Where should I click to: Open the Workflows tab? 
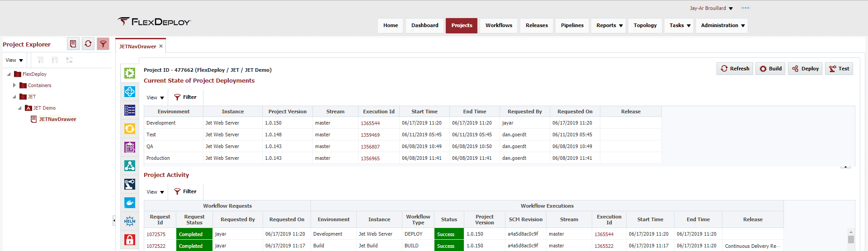click(499, 25)
